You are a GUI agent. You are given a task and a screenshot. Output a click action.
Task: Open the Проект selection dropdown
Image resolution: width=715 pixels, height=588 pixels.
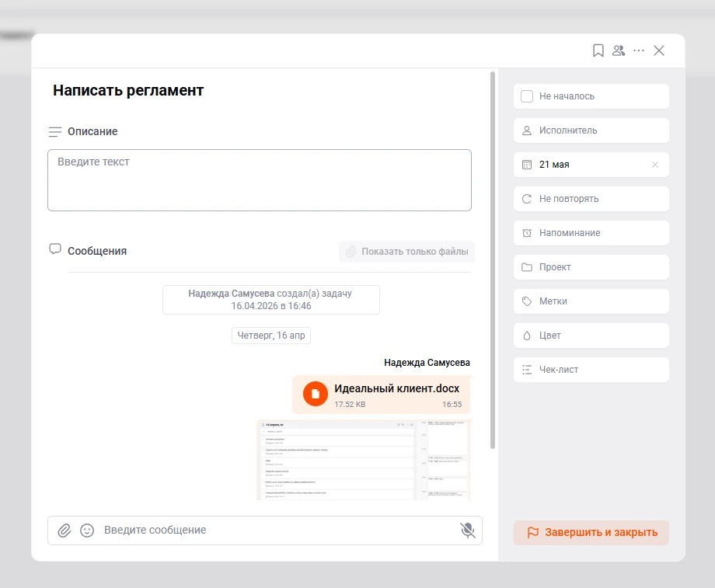coord(591,267)
